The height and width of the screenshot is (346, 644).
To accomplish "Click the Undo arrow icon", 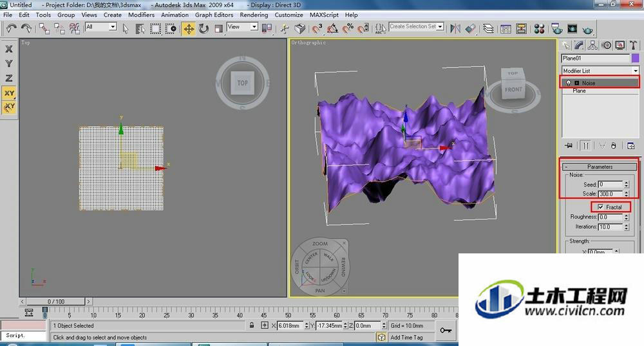I will 11,28.
